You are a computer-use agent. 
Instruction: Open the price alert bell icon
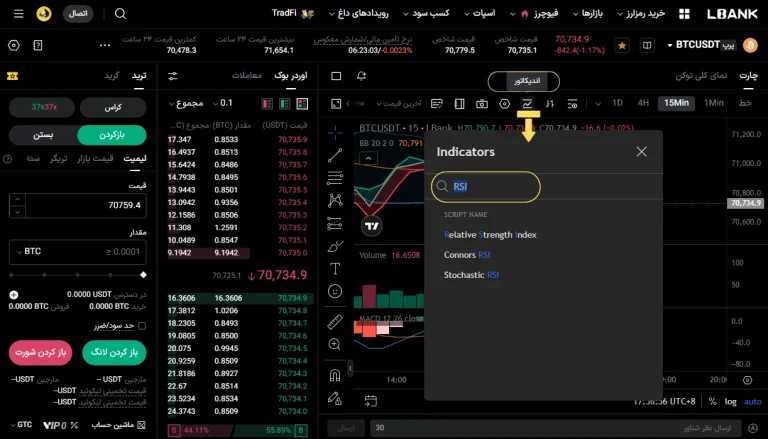(361, 75)
